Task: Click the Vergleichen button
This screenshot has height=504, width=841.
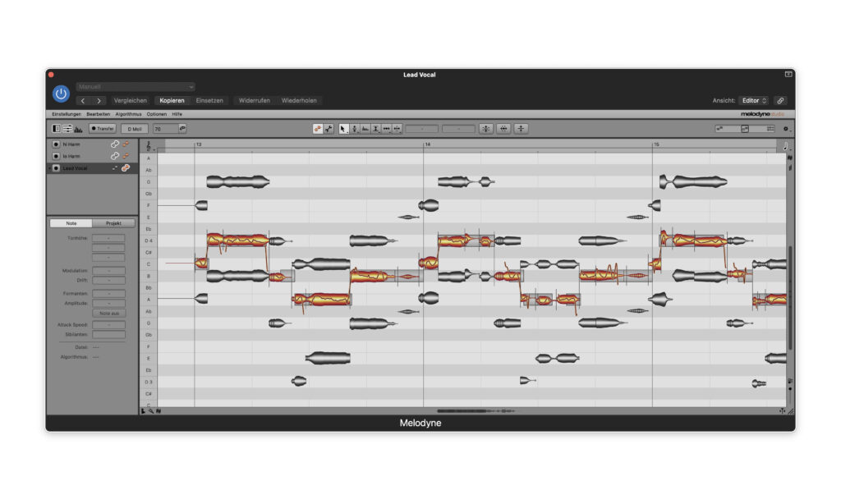Action: pyautogui.click(x=131, y=101)
